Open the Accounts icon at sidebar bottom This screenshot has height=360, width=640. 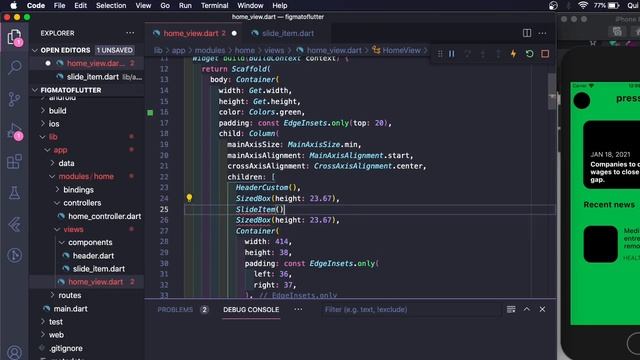click(x=14, y=352)
